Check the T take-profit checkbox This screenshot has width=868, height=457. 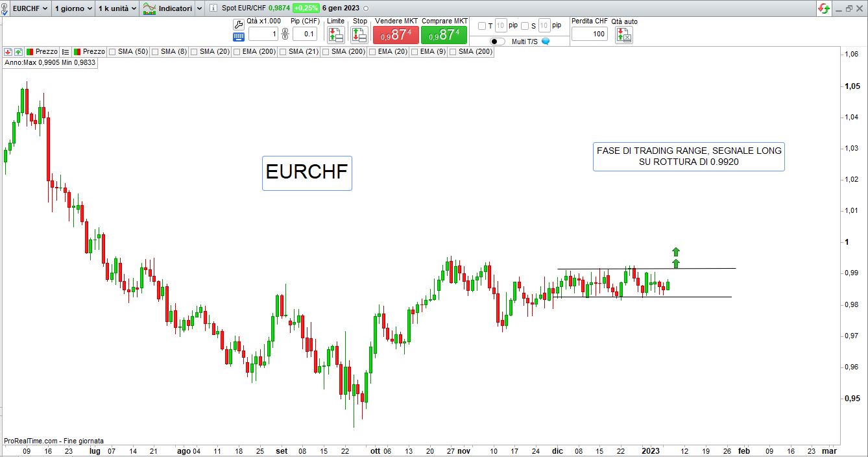click(x=481, y=26)
